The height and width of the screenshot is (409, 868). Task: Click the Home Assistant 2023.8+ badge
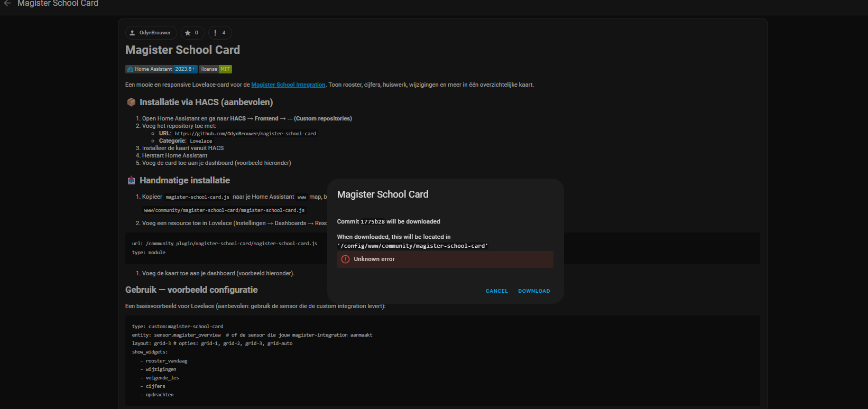tap(161, 69)
